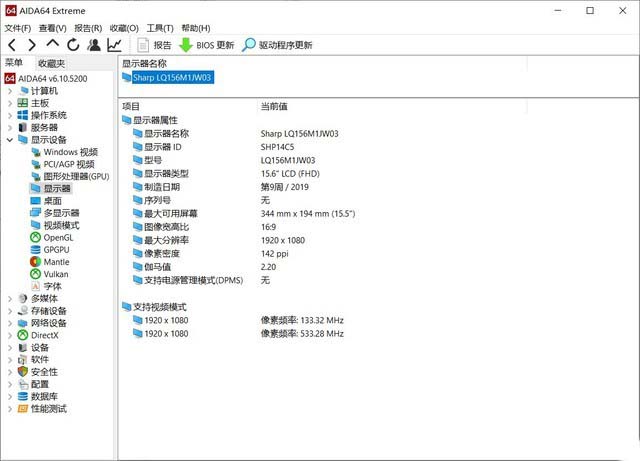The image size is (640, 461).
Task: Select the Sharp LQ156M1JW03 monitor entry
Action: pyautogui.click(x=168, y=77)
